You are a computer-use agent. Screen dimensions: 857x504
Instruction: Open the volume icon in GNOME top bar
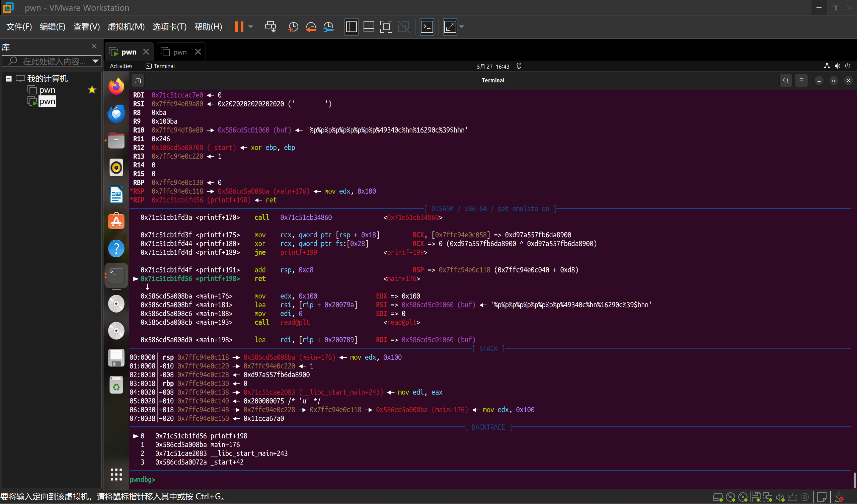click(x=837, y=66)
